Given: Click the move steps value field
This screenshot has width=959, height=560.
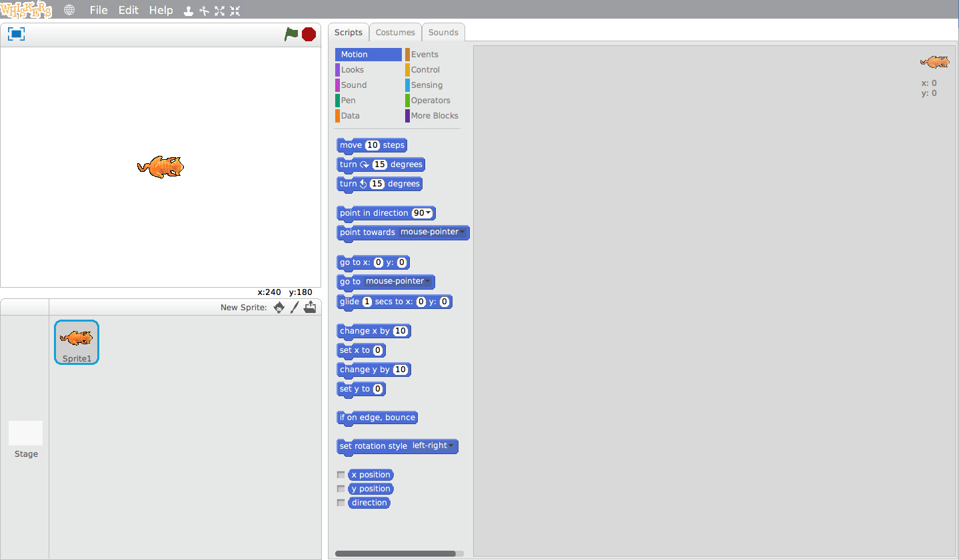Looking at the screenshot, I should tap(373, 145).
